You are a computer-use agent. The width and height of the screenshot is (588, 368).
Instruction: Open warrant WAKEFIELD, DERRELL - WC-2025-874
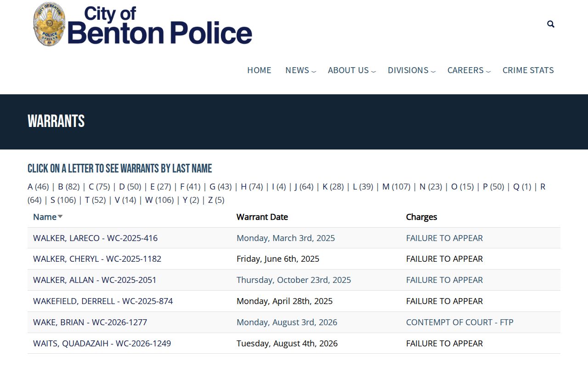[x=103, y=301]
